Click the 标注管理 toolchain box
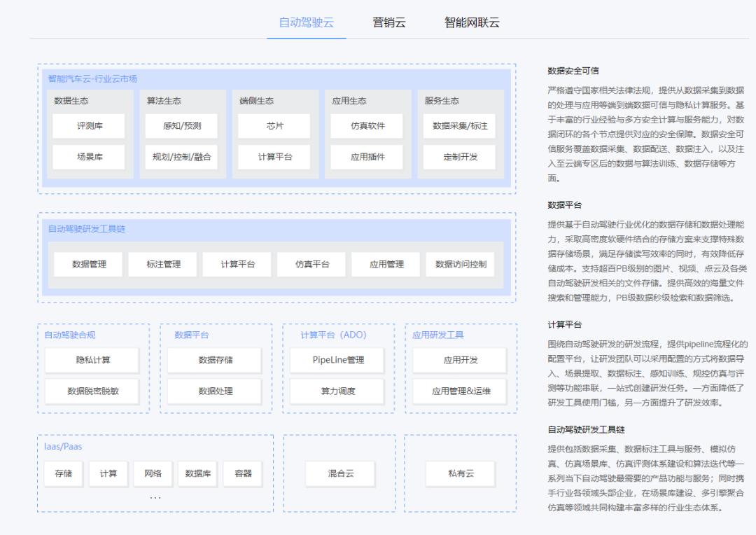Viewport: 756px width, 535px height. pos(162,265)
